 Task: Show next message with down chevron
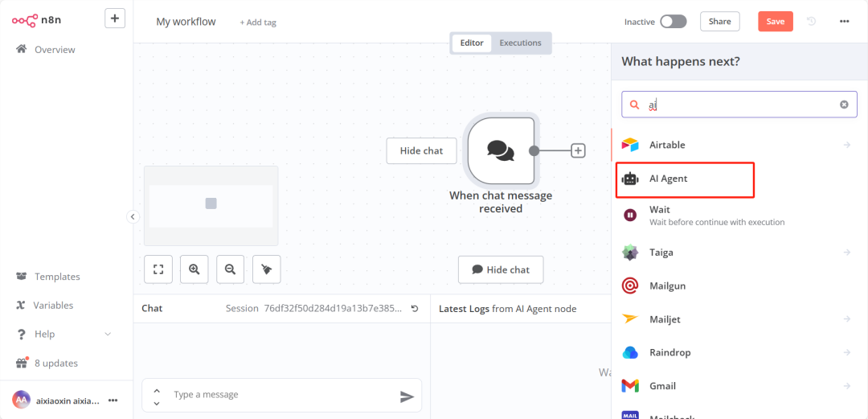(157, 403)
